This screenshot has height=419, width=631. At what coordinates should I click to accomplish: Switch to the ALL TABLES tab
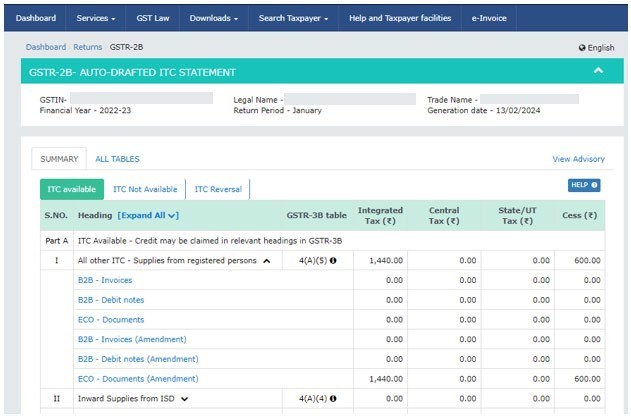point(117,159)
